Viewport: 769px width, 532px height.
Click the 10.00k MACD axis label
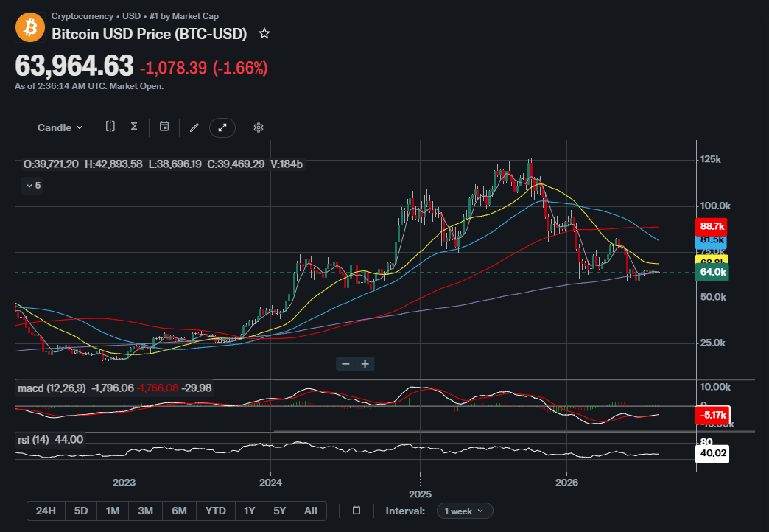pos(715,388)
